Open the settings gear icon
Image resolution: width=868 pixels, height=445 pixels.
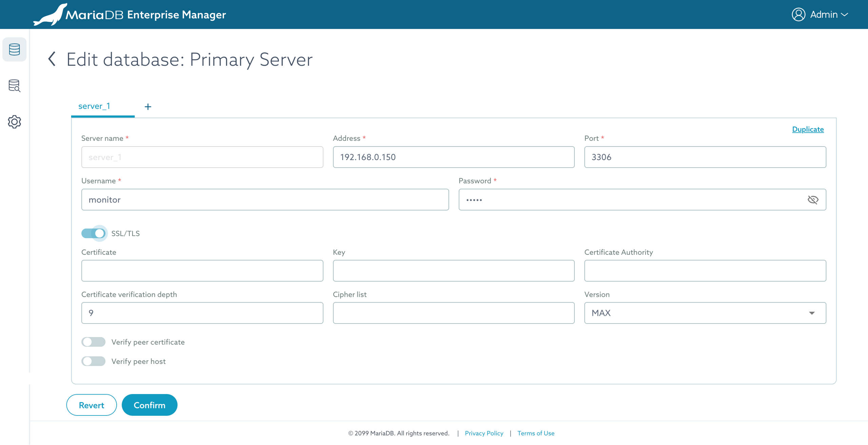[14, 121]
